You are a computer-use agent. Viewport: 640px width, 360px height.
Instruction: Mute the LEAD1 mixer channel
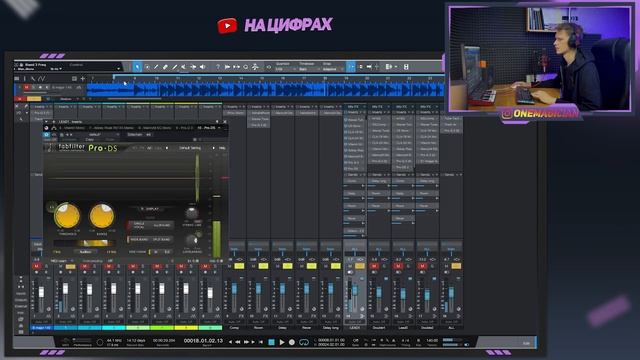pyautogui.click(x=350, y=266)
